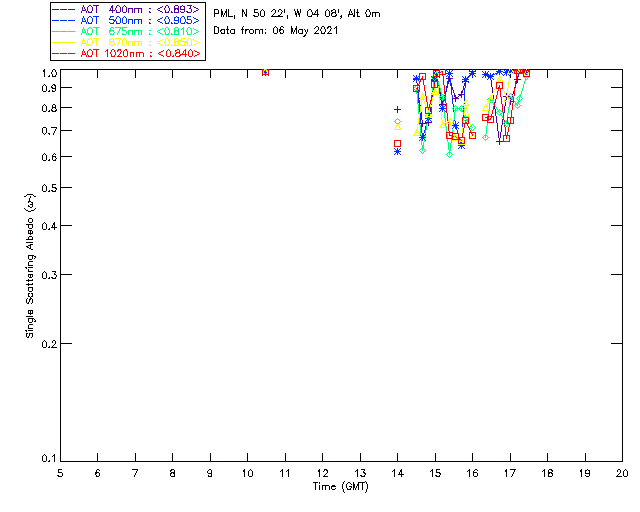
Task: Click the time-axis tick label 8
Action: coord(173,473)
